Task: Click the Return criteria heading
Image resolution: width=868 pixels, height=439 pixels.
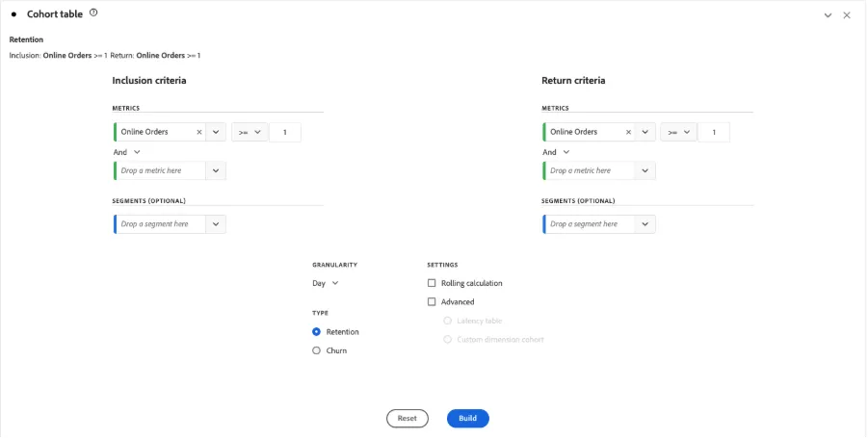Action: point(573,81)
